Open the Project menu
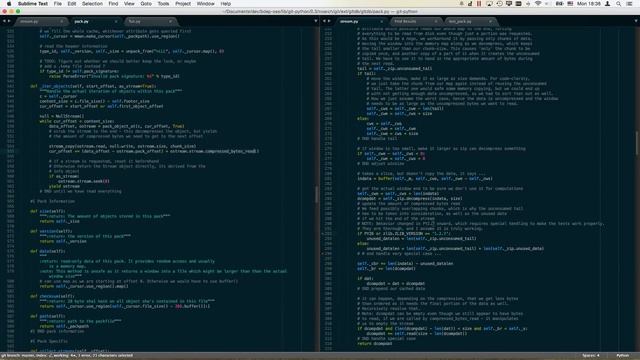The image size is (640, 360). [x=183, y=4]
